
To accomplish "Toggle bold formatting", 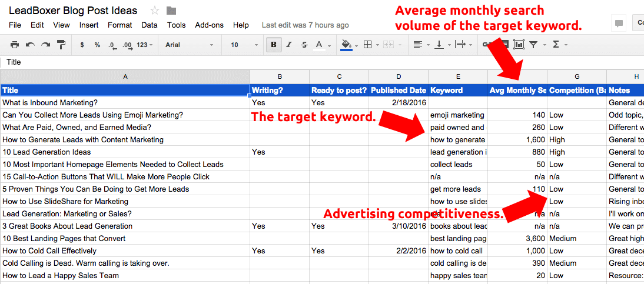I will [274, 45].
